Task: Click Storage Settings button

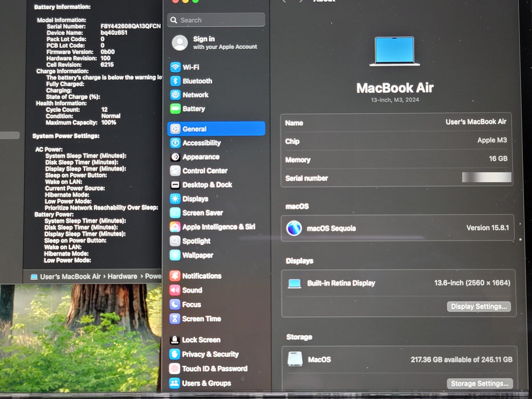Action: [480, 384]
